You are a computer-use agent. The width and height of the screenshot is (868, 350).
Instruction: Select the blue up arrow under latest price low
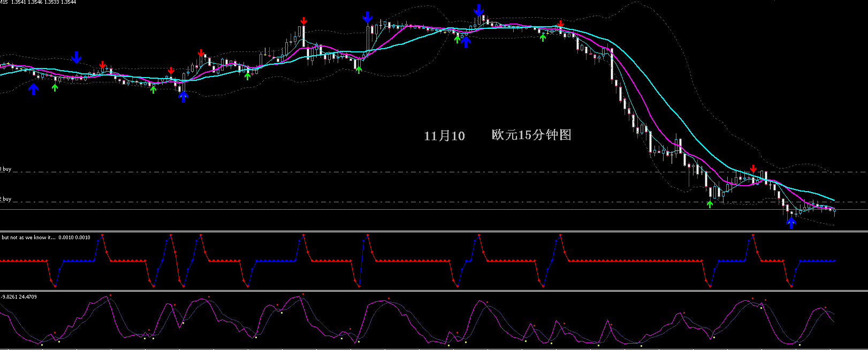791,223
